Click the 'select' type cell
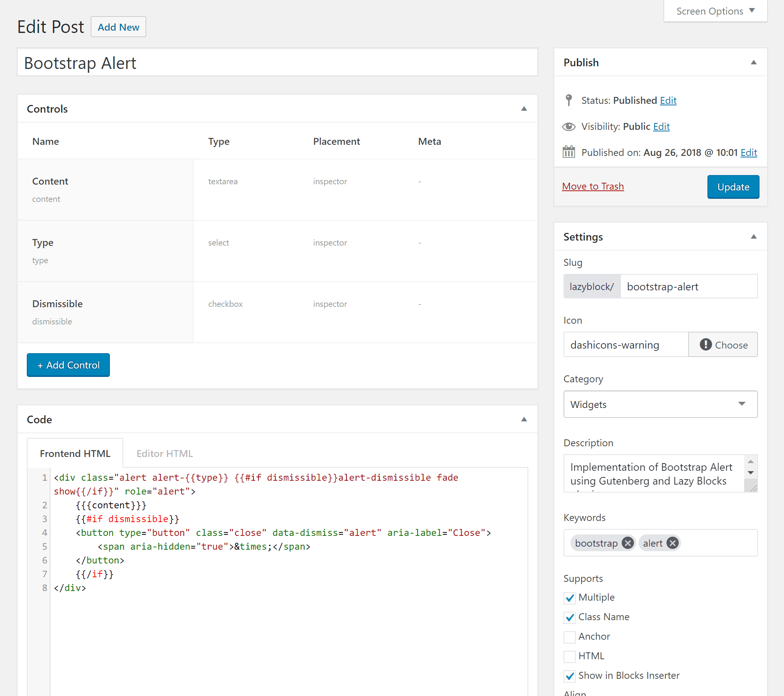This screenshot has width=784, height=696. click(218, 242)
